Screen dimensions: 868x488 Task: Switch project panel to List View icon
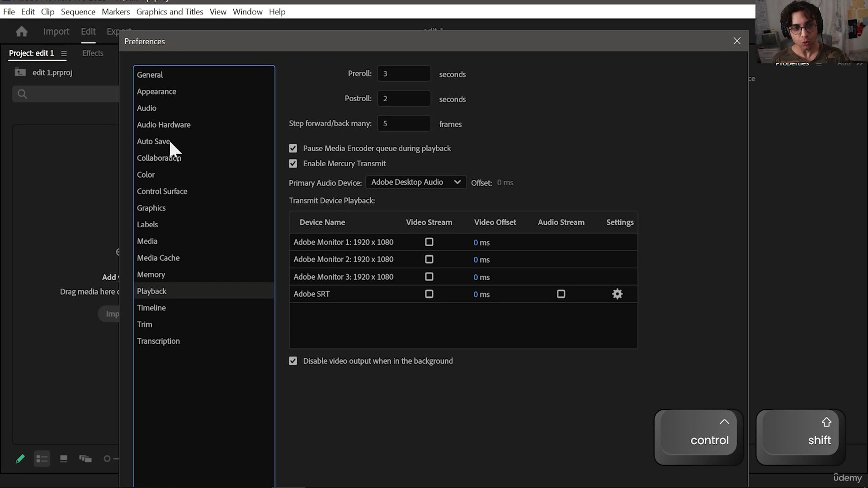42,459
